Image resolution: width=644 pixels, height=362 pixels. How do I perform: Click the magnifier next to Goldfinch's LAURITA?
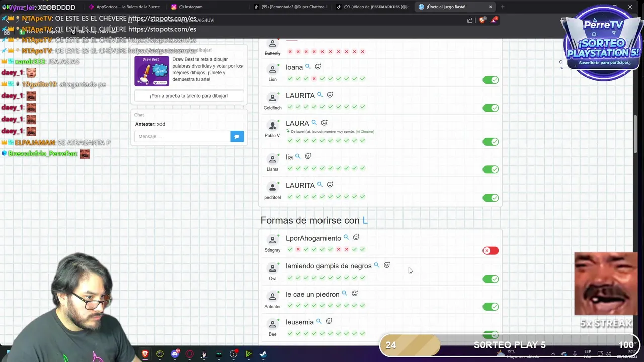click(x=319, y=95)
